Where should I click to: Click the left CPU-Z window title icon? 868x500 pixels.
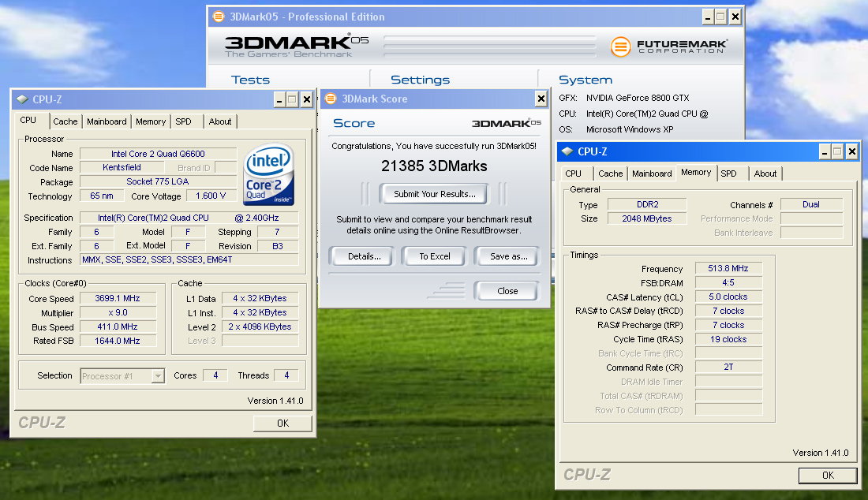tap(22, 99)
